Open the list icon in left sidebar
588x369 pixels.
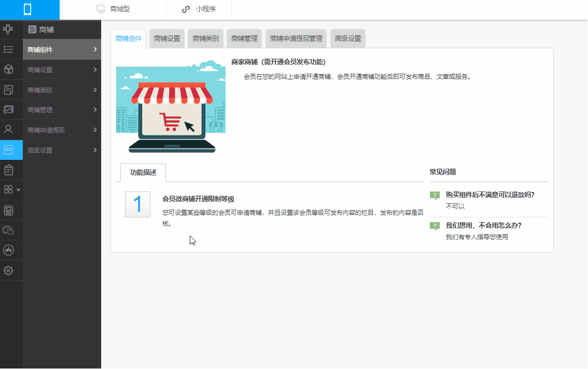pos(9,49)
